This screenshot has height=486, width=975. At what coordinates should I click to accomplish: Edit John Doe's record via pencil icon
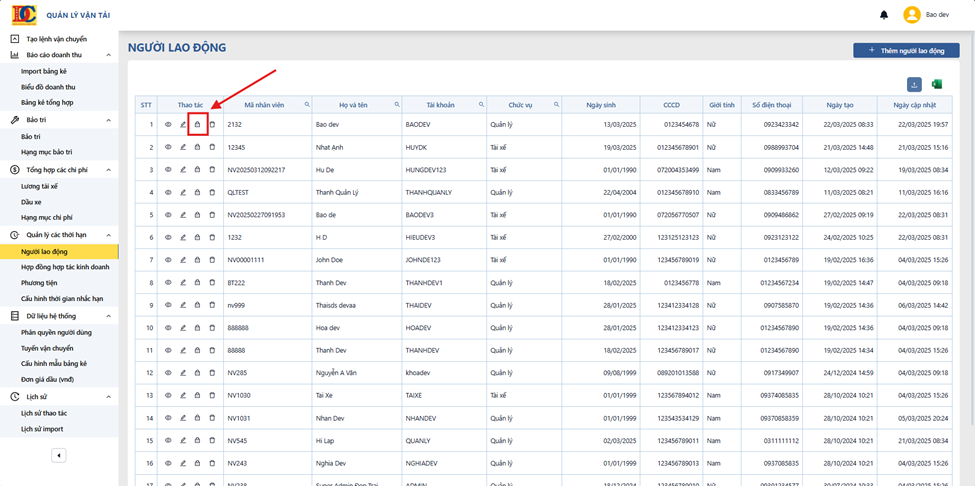[x=183, y=260]
